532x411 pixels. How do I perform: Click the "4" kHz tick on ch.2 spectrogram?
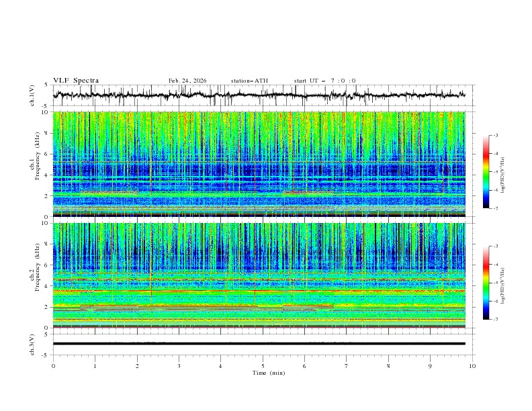coord(47,286)
